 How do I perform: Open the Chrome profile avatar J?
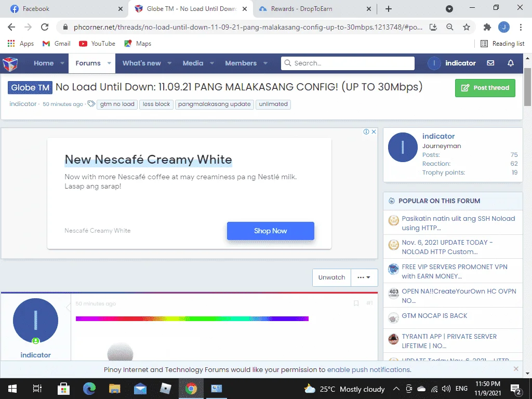[x=504, y=27]
